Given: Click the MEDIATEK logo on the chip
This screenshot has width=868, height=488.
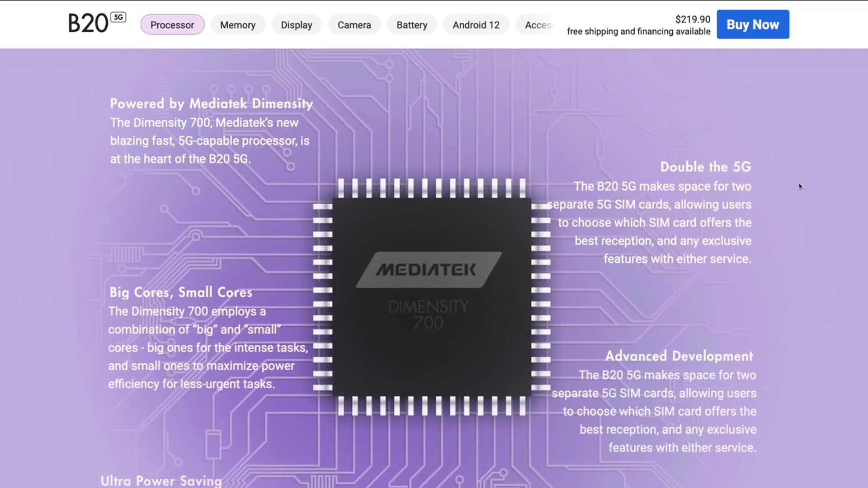Looking at the screenshot, I should pos(429,270).
